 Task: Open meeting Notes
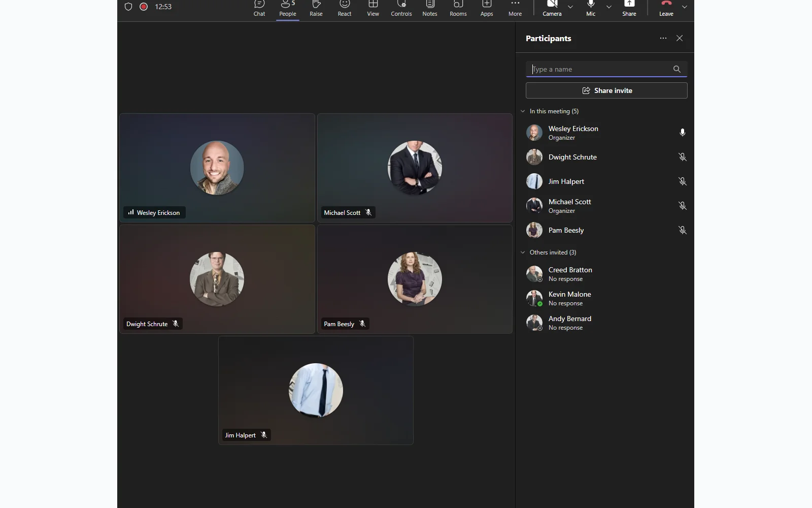[x=430, y=9]
